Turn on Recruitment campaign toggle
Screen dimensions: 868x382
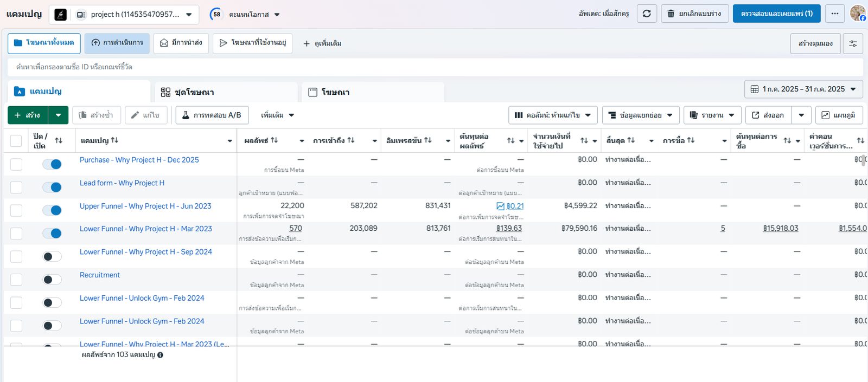(x=52, y=280)
